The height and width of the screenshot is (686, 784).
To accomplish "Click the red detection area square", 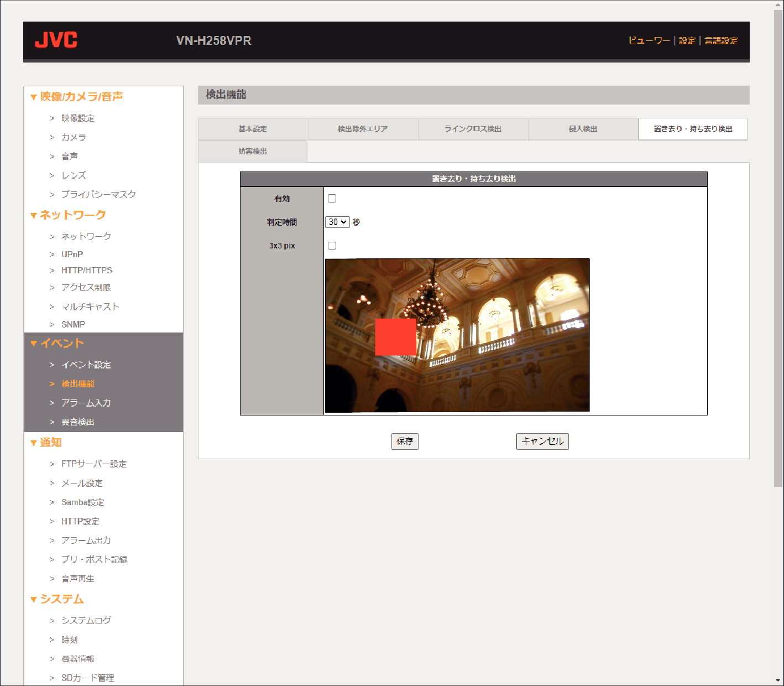I will (396, 336).
